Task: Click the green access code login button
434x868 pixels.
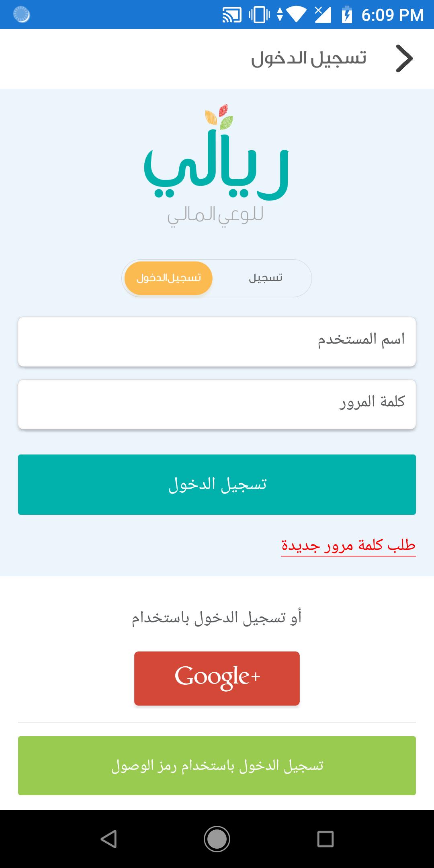Action: 217,766
